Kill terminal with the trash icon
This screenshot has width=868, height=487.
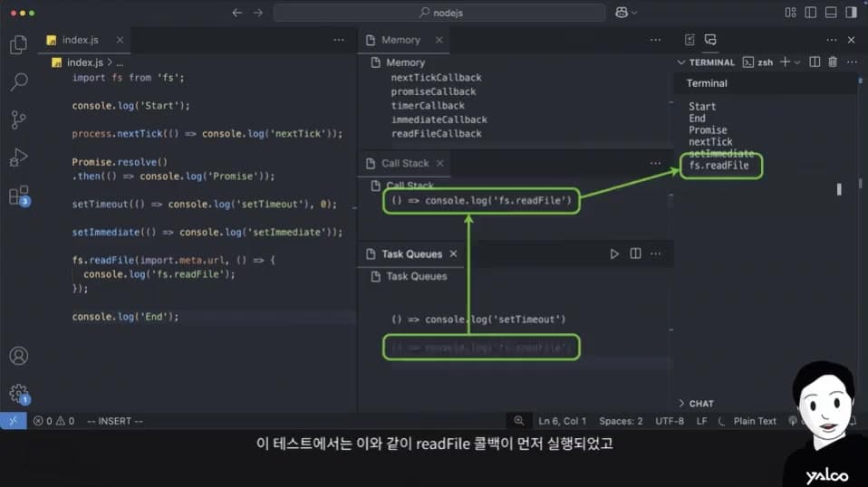(x=833, y=62)
